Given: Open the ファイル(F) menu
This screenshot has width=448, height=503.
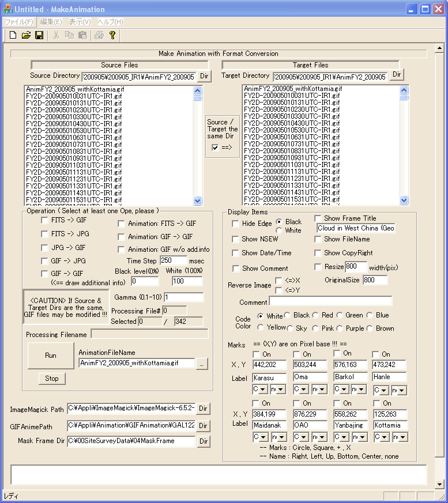Looking at the screenshot, I should click(x=19, y=21).
